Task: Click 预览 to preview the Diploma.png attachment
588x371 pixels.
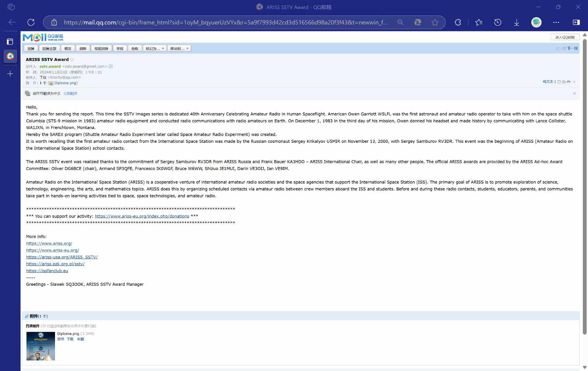Action: coord(61,339)
